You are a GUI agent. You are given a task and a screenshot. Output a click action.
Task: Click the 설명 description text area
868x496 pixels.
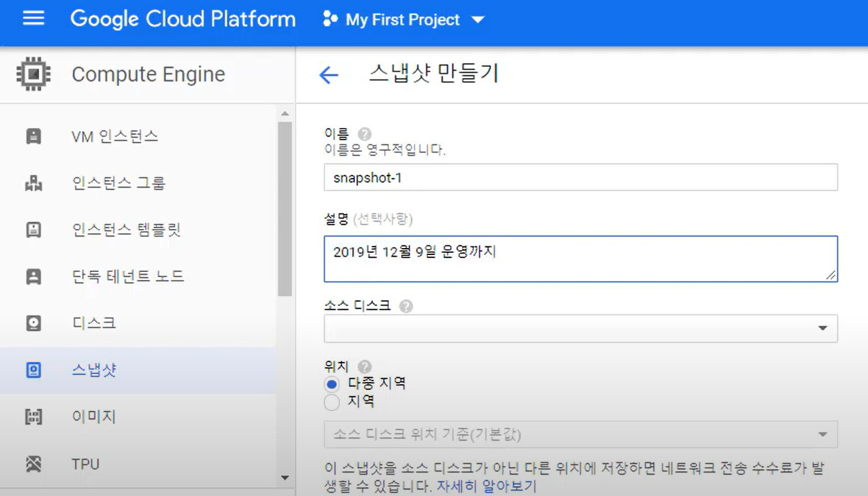point(581,259)
